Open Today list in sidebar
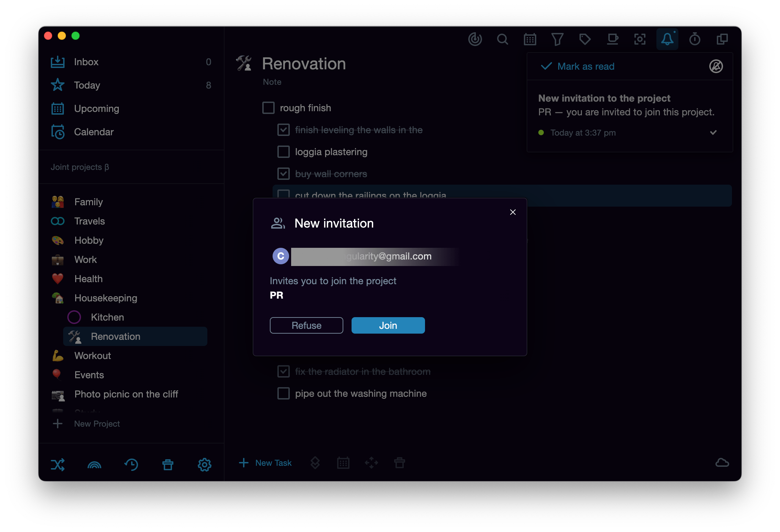Image resolution: width=780 pixels, height=532 pixels. [131, 85]
